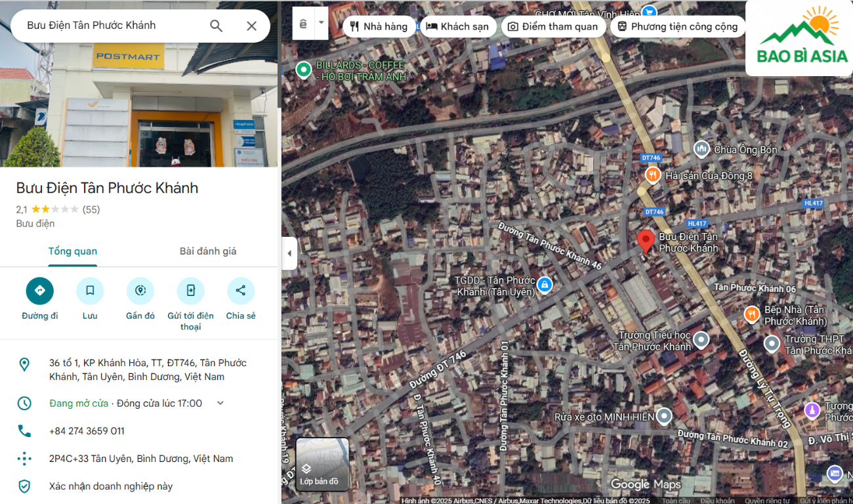Save the place with the Lưu icon
The image size is (853, 504).
tap(90, 291)
